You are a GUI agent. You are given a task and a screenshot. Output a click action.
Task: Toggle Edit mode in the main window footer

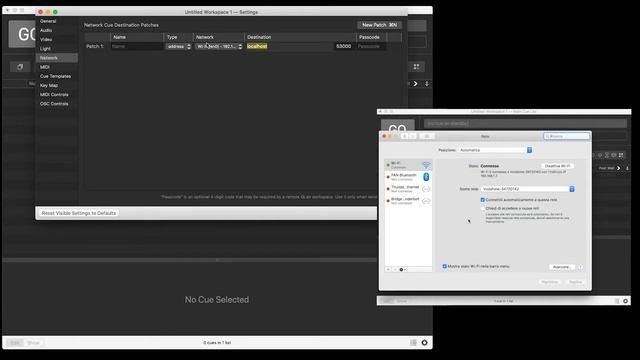pyautogui.click(x=15, y=343)
